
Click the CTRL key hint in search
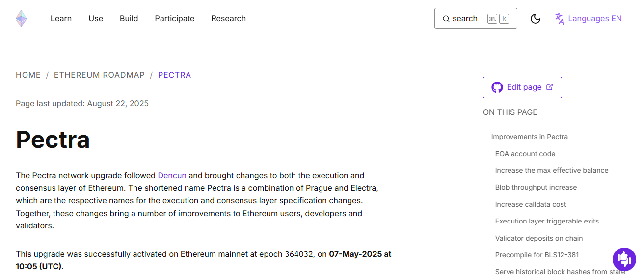coord(492,19)
